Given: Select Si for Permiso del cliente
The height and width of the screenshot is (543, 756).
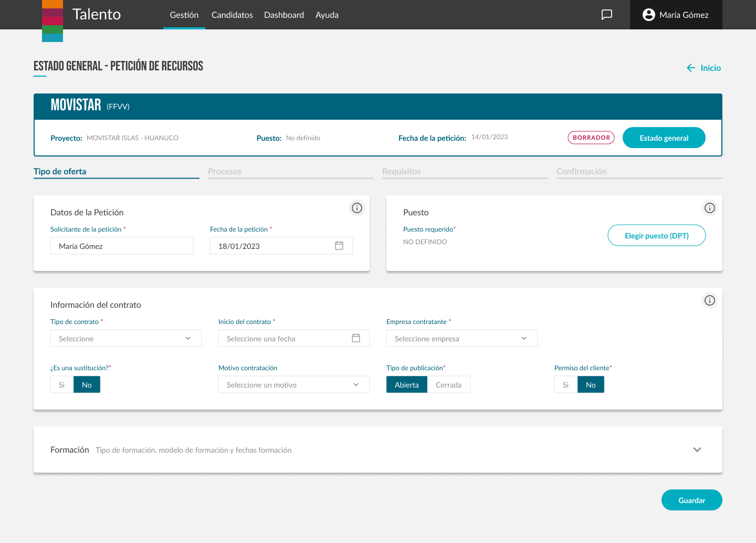Looking at the screenshot, I should point(566,385).
